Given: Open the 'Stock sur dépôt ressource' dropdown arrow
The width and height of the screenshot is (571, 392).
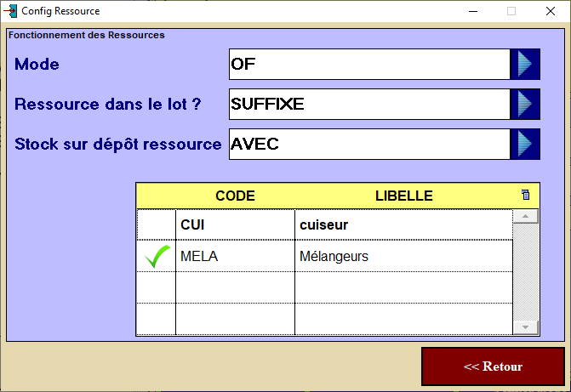Looking at the screenshot, I should pyautogui.click(x=525, y=144).
